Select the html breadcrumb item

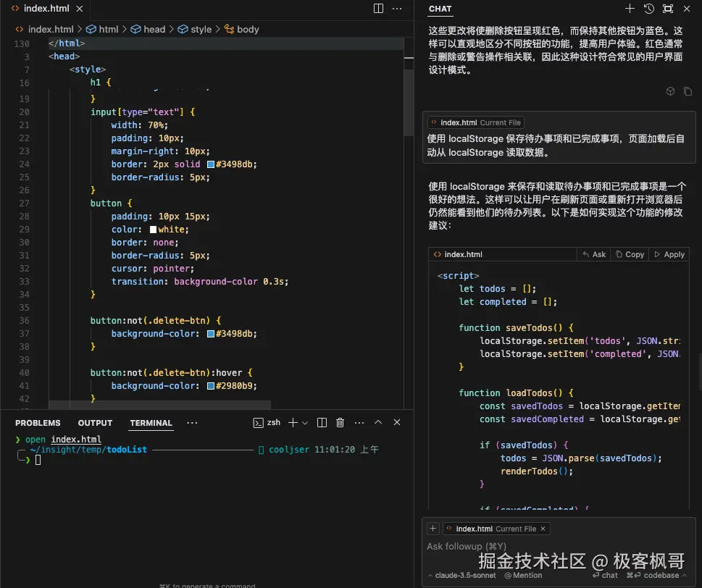[x=103, y=29]
